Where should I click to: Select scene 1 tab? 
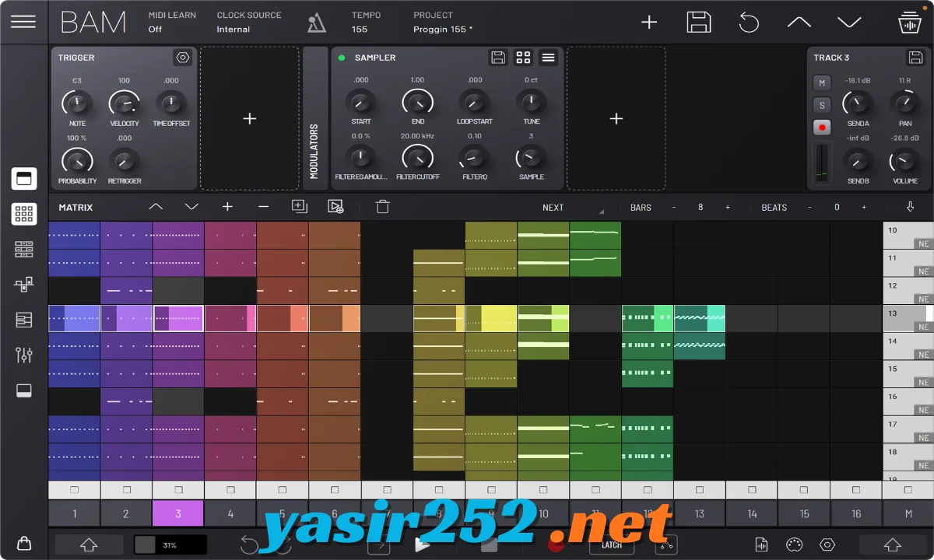(74, 513)
